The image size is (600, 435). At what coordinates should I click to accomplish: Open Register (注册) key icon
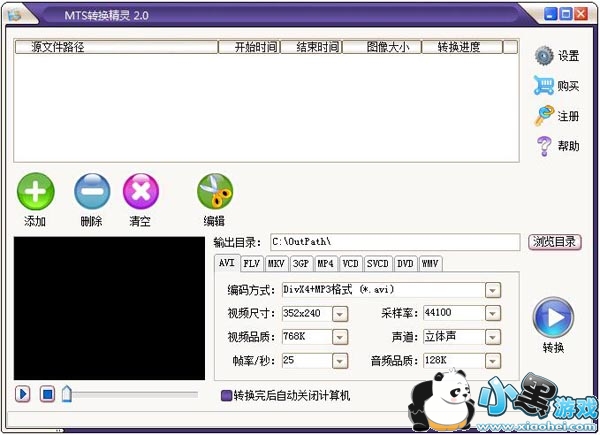click(544, 116)
